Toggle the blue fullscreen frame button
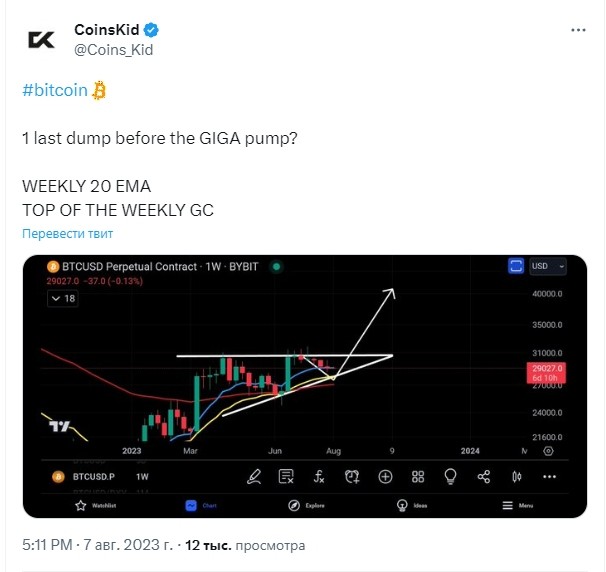 [516, 266]
